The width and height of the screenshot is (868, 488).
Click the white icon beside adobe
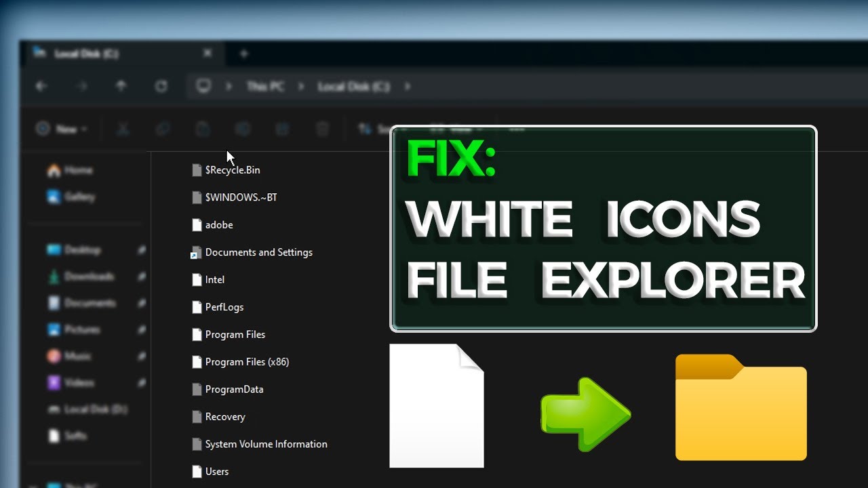point(197,225)
